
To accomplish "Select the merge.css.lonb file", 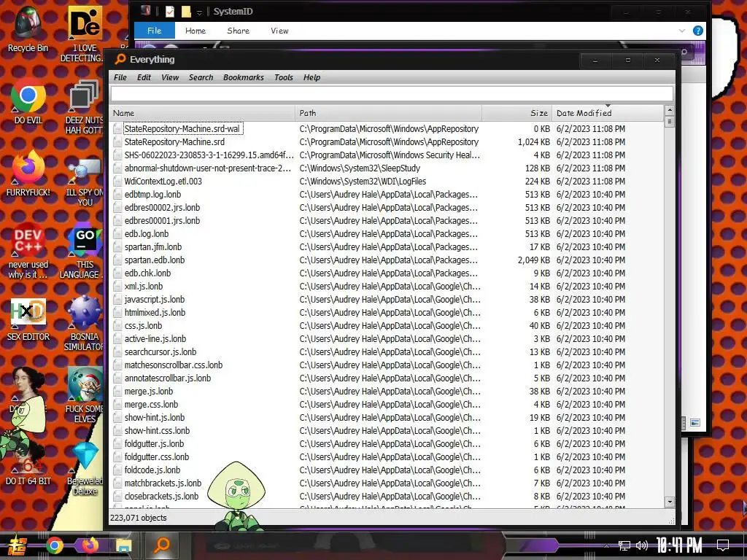I will pyautogui.click(x=151, y=404).
